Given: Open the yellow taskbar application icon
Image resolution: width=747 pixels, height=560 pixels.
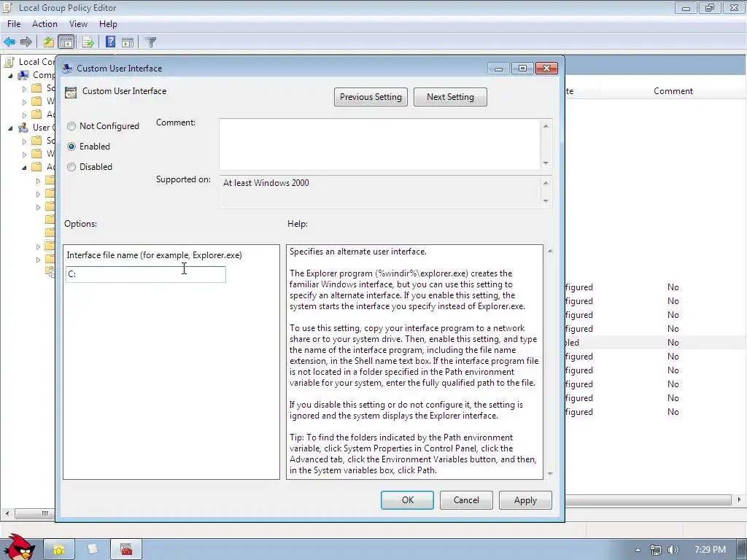Looking at the screenshot, I should pyautogui.click(x=59, y=550).
